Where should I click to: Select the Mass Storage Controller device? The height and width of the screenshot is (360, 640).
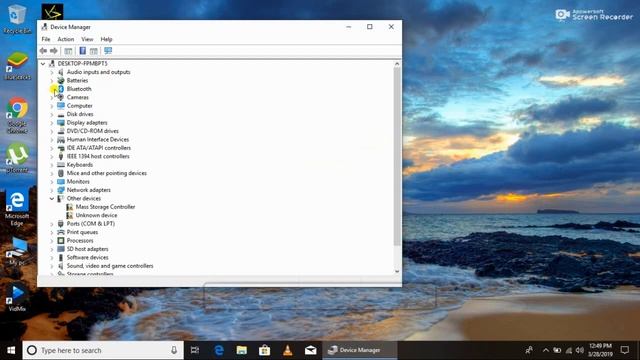pos(105,207)
